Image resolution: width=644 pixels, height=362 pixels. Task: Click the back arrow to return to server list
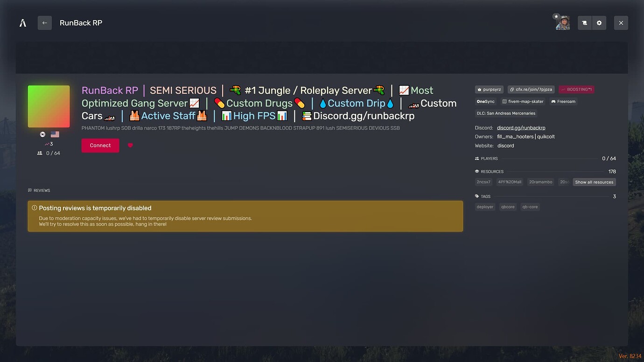coord(45,22)
